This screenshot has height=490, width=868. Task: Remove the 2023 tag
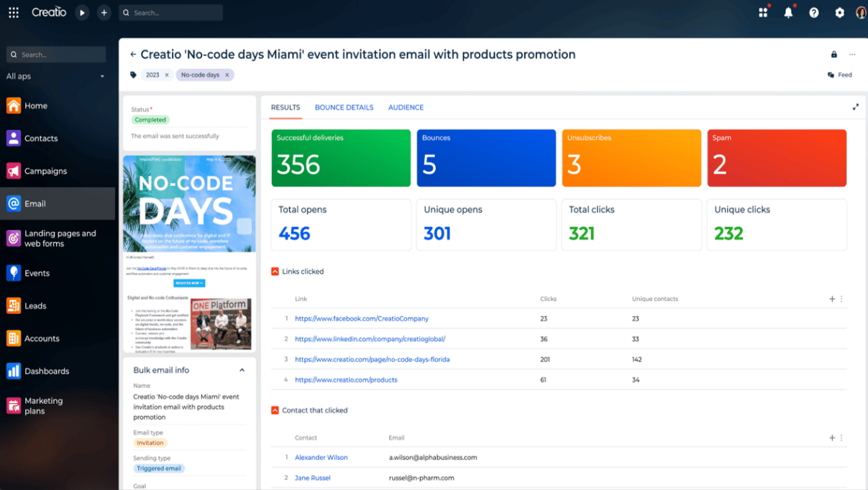(x=167, y=75)
